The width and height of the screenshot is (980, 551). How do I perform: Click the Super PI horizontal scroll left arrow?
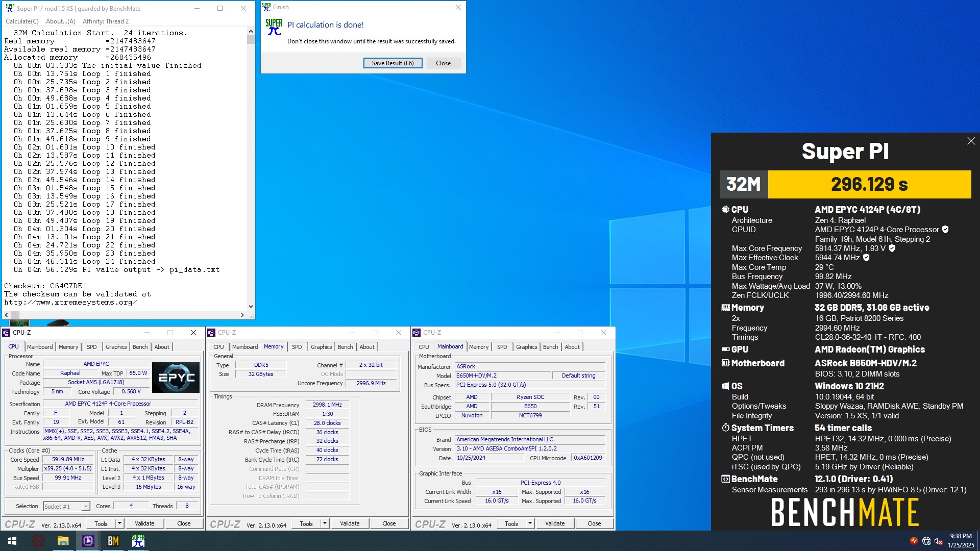(x=6, y=315)
